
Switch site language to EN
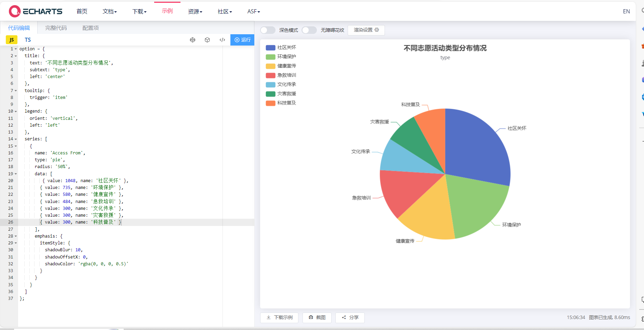626,11
